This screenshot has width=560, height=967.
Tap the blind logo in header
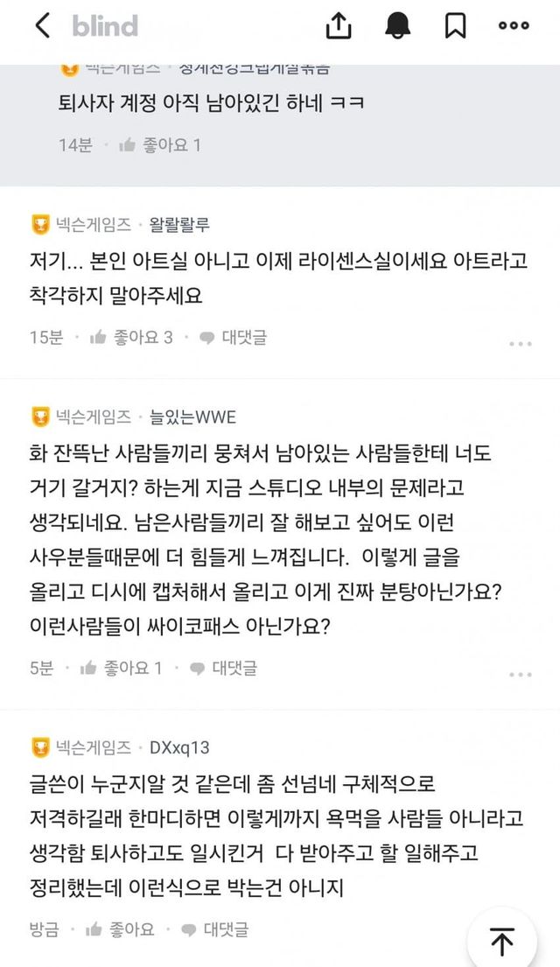click(105, 26)
